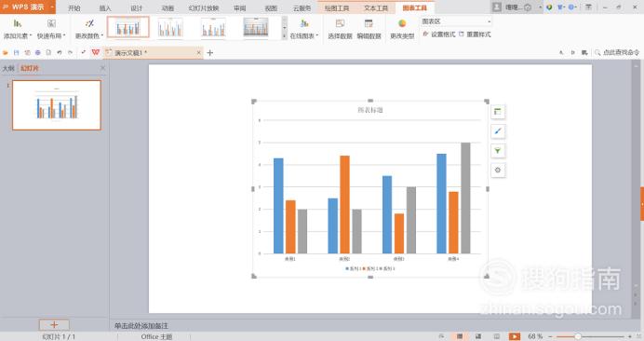Open 编辑数据 edit data tool
Image resolution: width=644 pixels, height=341 pixels.
point(369,28)
